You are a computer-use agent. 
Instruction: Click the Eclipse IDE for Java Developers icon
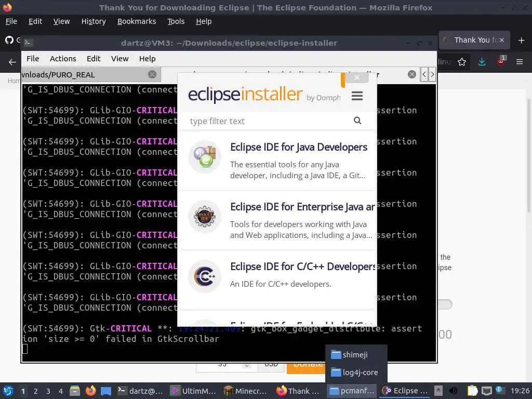[205, 157]
